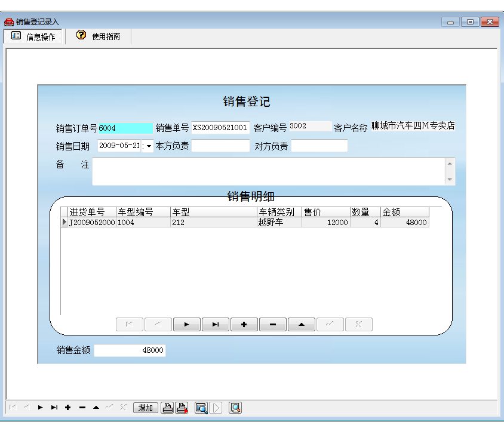
Task: Click the X cancel icon in bottom toolbar
Action: (x=123, y=407)
